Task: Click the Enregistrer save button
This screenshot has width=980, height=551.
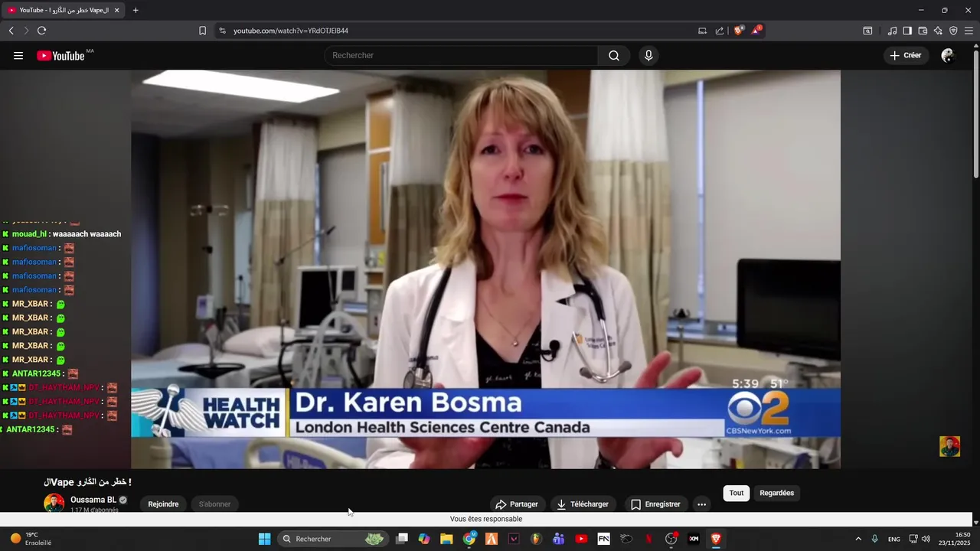Action: pyautogui.click(x=655, y=504)
